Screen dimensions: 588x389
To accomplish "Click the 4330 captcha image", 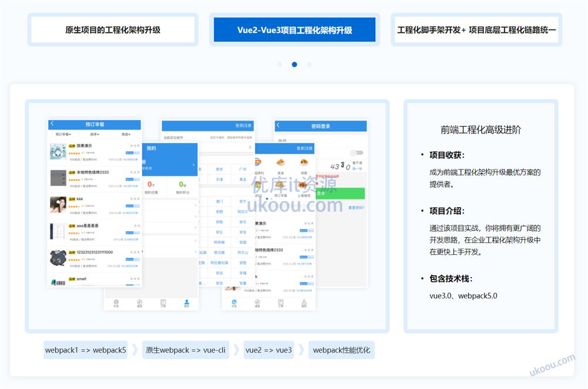I will click(340, 166).
